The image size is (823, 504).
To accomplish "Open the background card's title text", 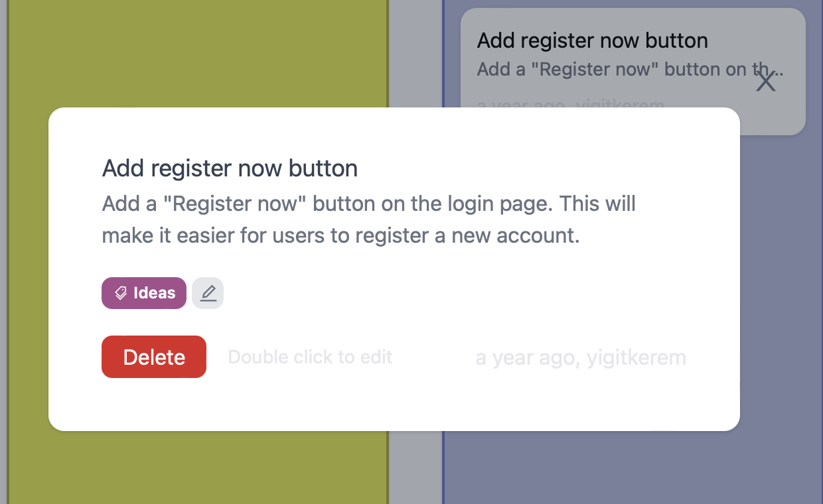I will tap(593, 40).
